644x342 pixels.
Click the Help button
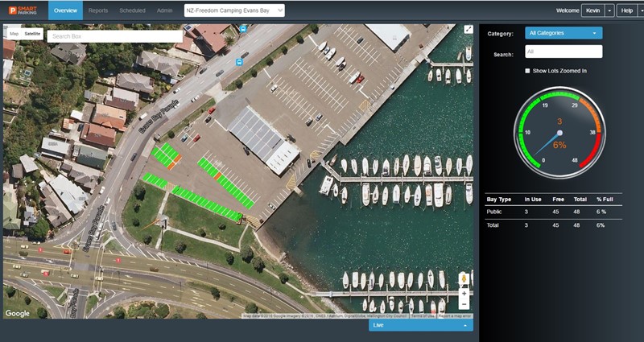[625, 10]
